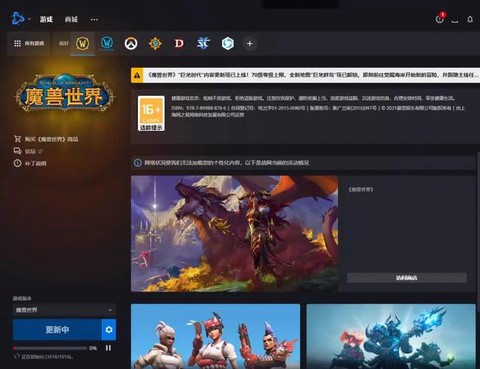480x369 pixels.
Task: Click the info icon in network notice bar
Action: tap(137, 163)
